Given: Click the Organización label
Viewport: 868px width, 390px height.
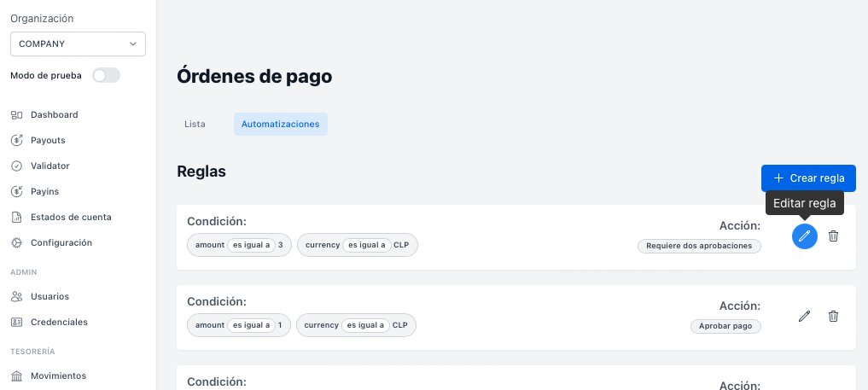Looking at the screenshot, I should coord(42,18).
